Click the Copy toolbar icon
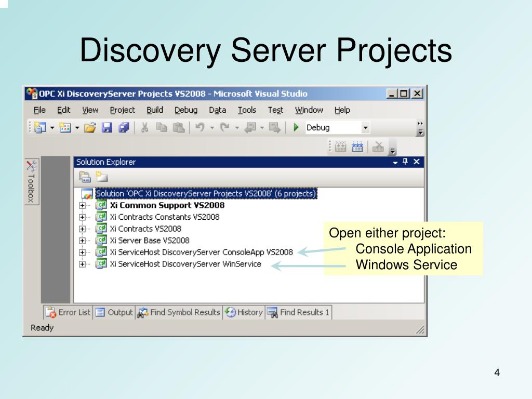This screenshot has height=399, width=532. [161, 128]
